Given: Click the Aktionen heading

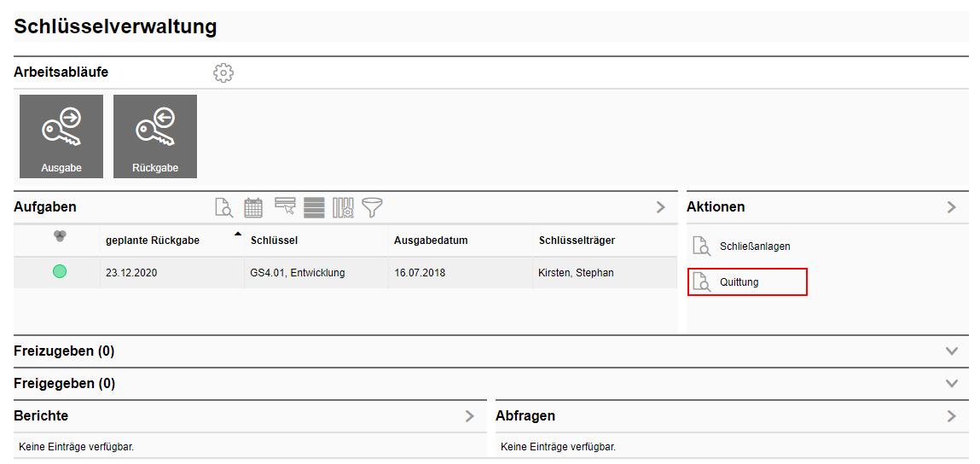Looking at the screenshot, I should coord(716,206).
